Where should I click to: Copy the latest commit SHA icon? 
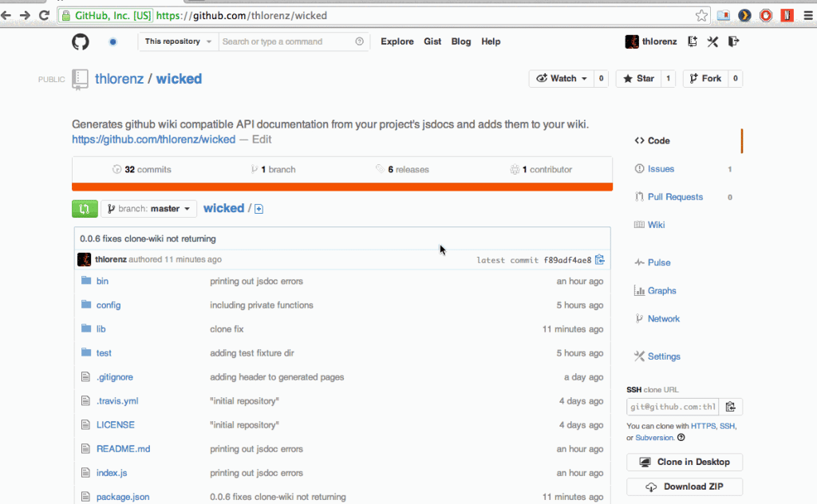coord(600,259)
